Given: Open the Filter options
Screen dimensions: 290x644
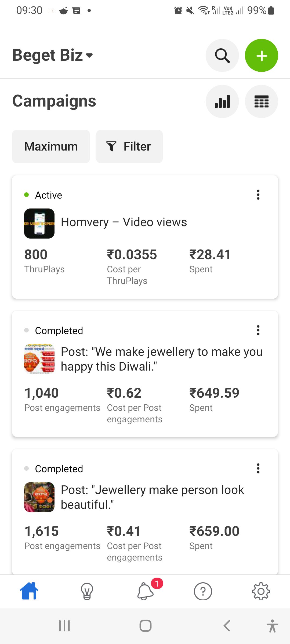Looking at the screenshot, I should [x=129, y=147].
